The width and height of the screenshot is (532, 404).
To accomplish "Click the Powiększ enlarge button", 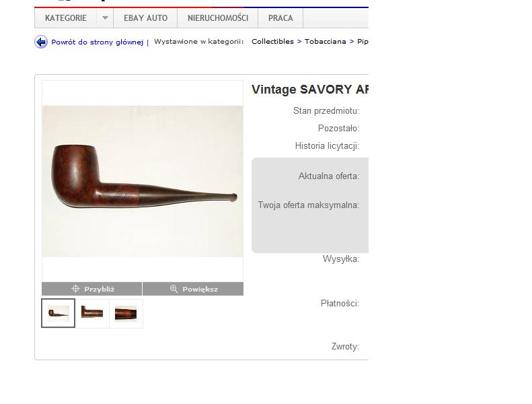I will [x=193, y=289].
